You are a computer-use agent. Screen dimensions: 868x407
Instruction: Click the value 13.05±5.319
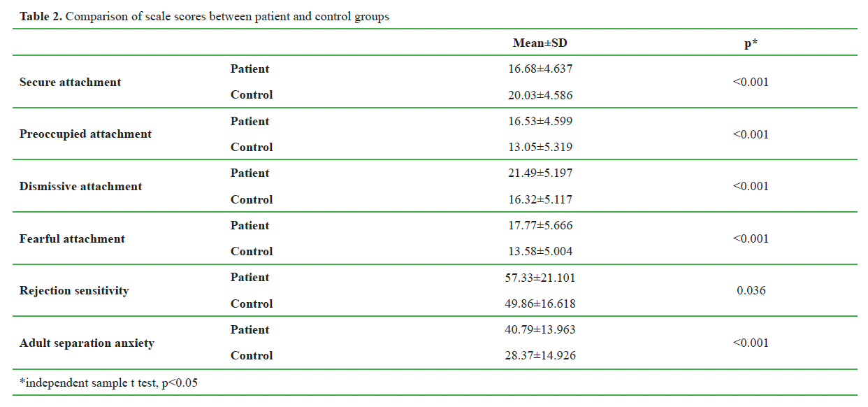click(x=540, y=147)
